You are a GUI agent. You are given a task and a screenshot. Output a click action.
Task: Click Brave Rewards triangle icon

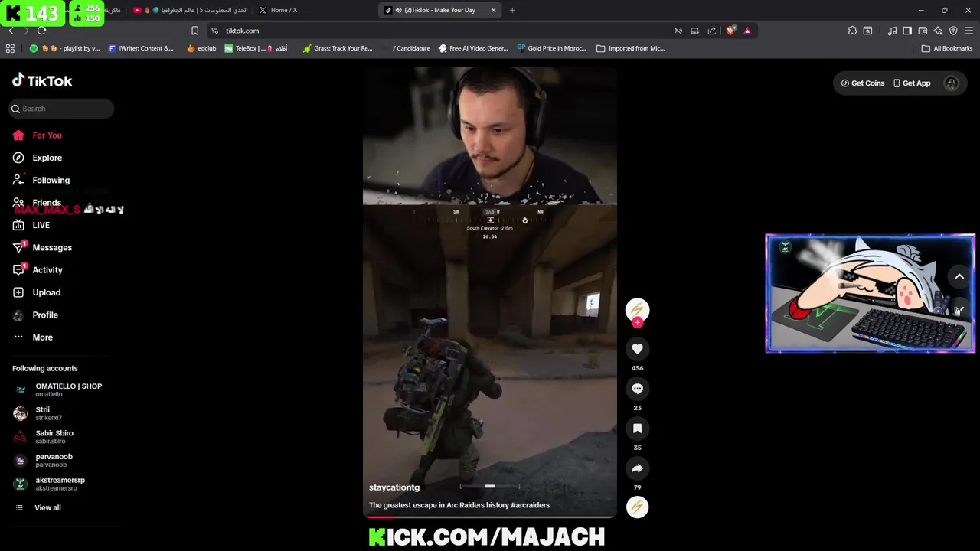tap(747, 31)
